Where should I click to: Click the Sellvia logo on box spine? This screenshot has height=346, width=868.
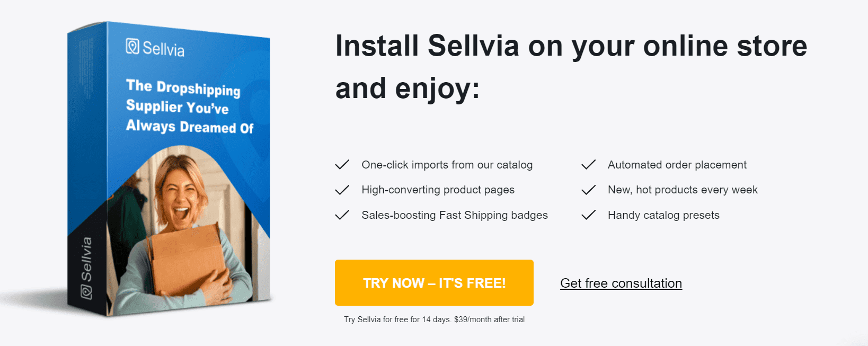click(x=86, y=268)
